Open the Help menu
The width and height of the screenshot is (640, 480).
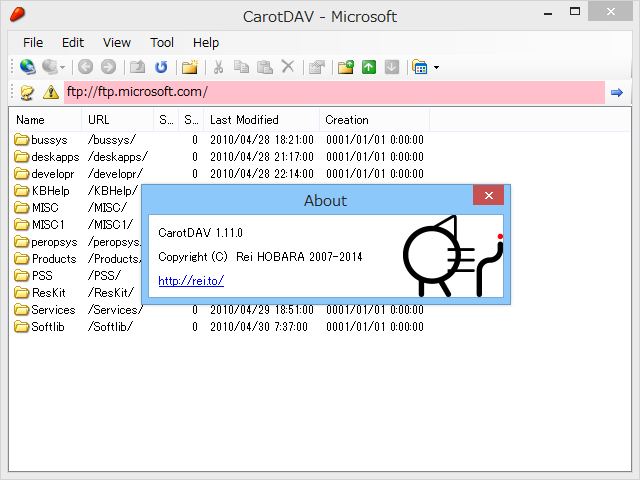206,42
